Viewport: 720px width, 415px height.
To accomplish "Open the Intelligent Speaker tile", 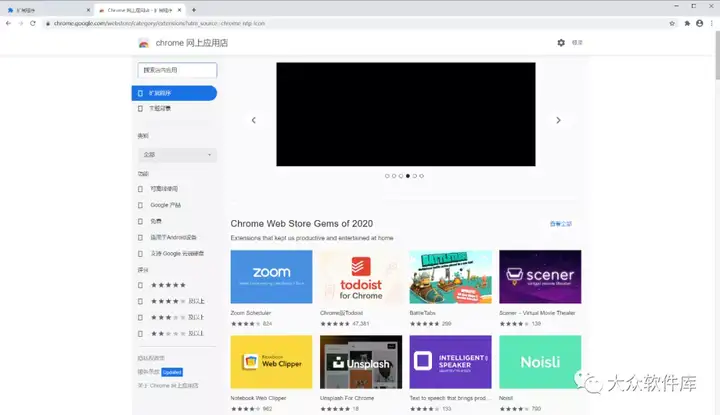I will pyautogui.click(x=450, y=362).
